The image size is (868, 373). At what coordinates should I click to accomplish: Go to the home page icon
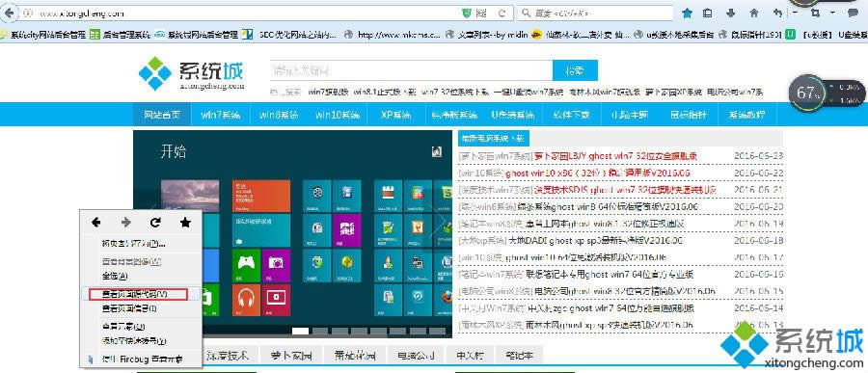pyautogui.click(x=754, y=13)
